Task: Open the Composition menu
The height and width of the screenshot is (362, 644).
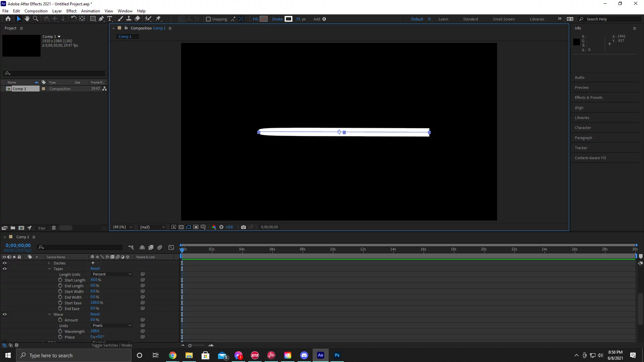Action: [x=36, y=11]
